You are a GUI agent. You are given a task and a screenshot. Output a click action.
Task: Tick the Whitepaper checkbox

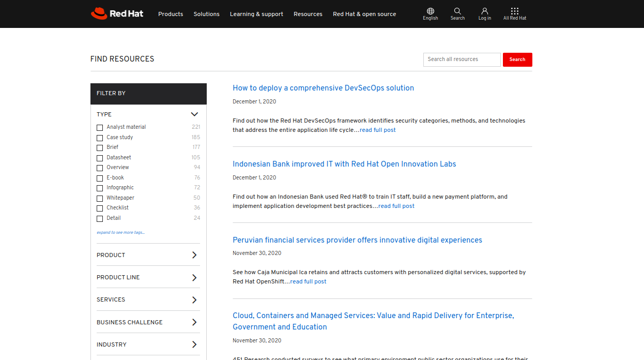[x=100, y=199]
